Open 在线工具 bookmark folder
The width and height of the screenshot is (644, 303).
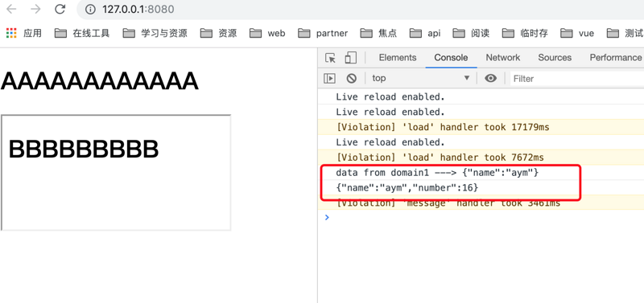pyautogui.click(x=82, y=33)
